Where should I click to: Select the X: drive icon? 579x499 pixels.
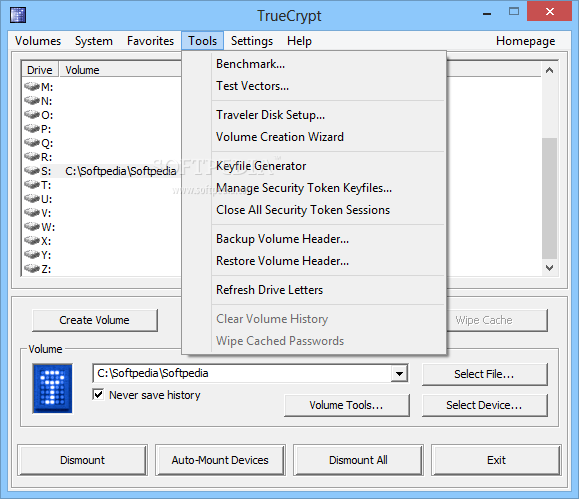point(32,241)
